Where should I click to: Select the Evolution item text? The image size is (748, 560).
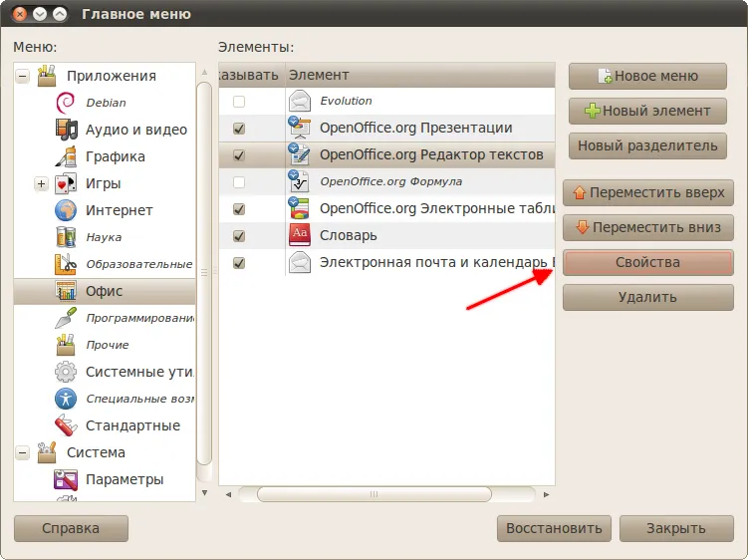coord(346,102)
